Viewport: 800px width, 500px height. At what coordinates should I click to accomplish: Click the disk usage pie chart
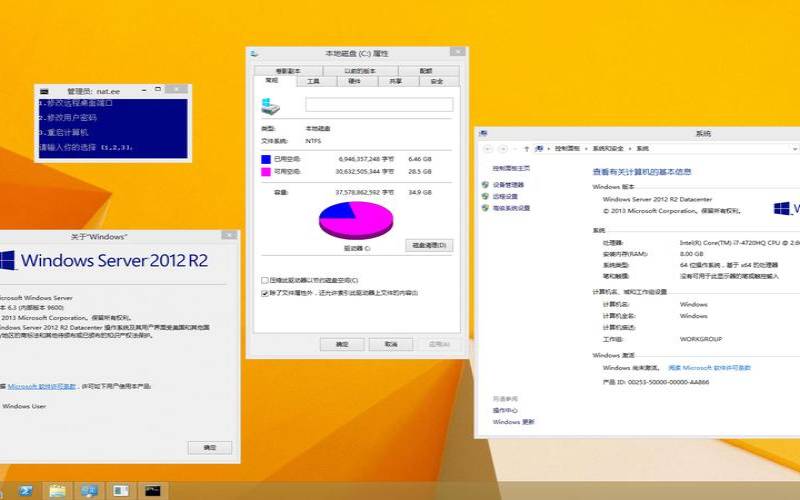(x=356, y=220)
